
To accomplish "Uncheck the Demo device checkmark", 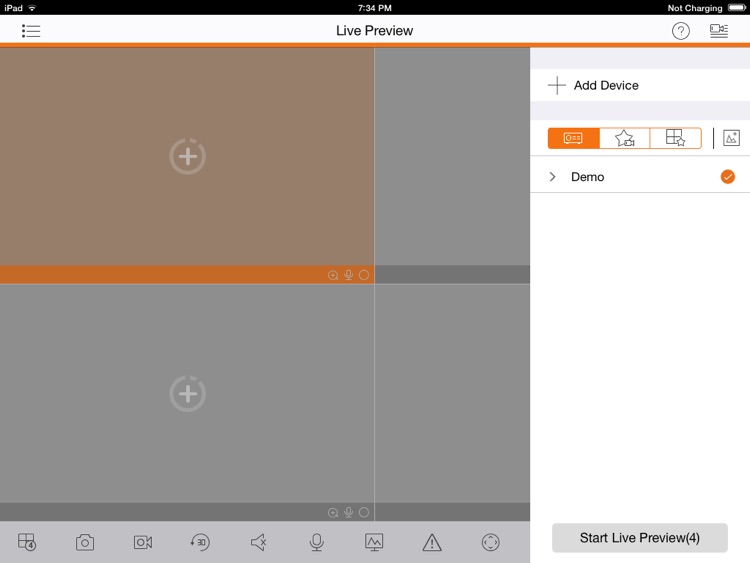I will click(x=728, y=177).
